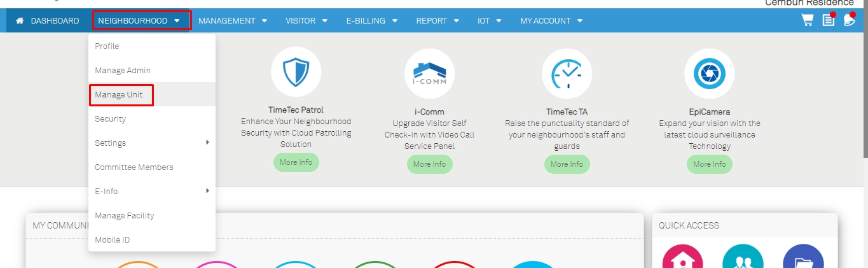This screenshot has width=868, height=268.
Task: Click More Info under TimeTec TA
Action: (x=567, y=164)
